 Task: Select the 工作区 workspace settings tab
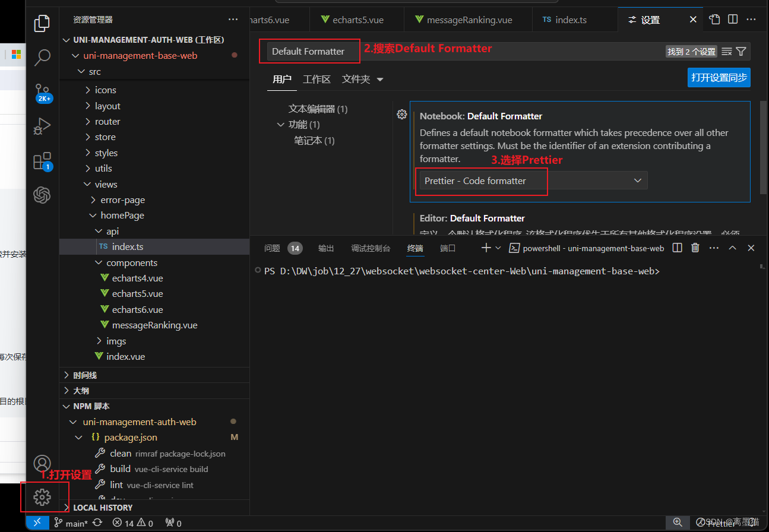[317, 79]
